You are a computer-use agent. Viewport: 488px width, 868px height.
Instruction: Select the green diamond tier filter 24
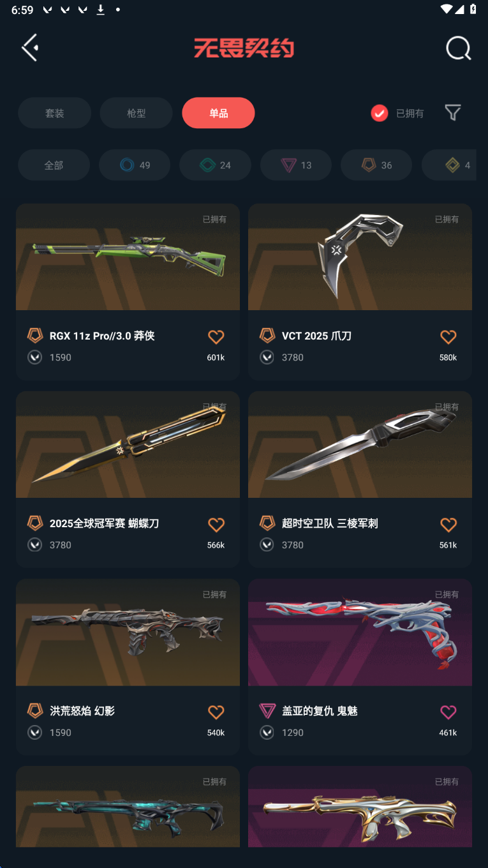click(215, 165)
